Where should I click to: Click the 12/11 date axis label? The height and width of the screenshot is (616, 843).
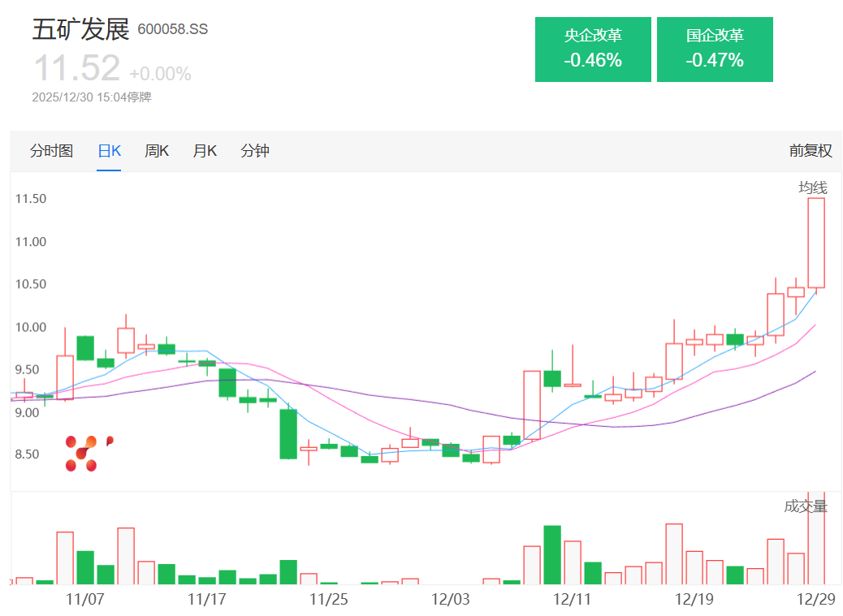click(x=572, y=600)
